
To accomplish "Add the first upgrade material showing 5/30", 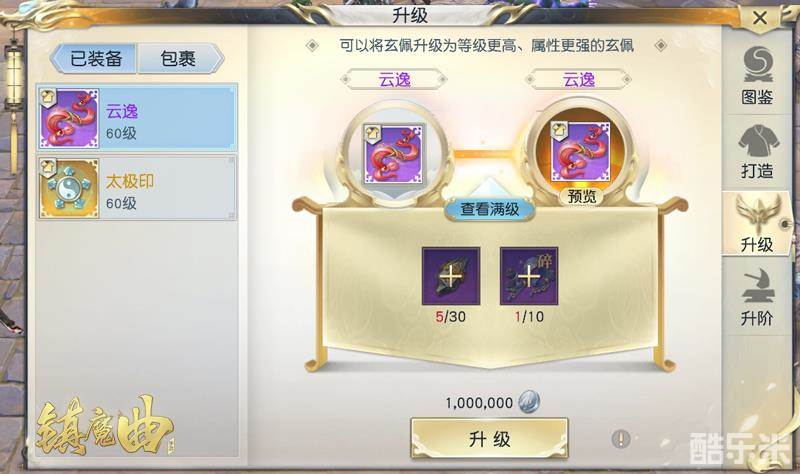I will point(451,277).
